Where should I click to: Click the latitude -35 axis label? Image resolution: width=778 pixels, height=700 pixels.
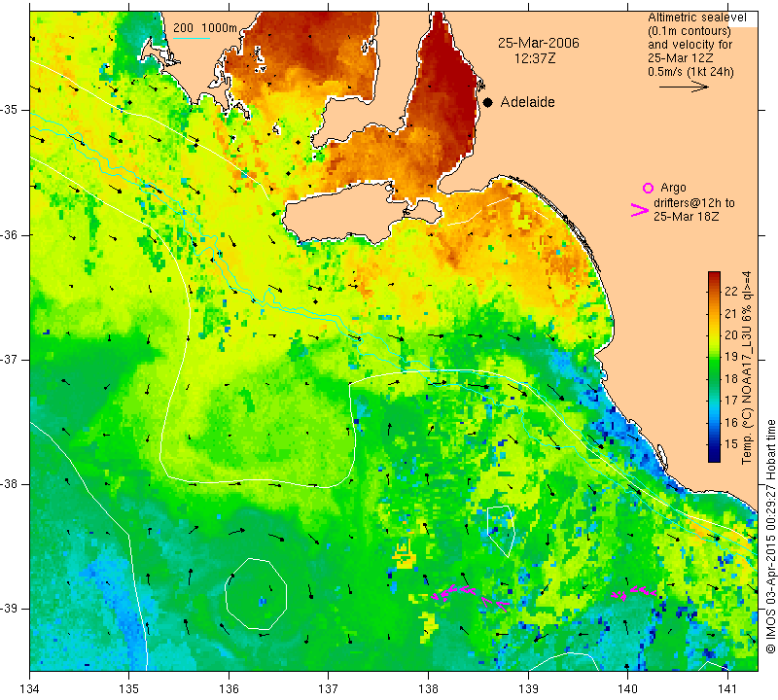[10, 110]
